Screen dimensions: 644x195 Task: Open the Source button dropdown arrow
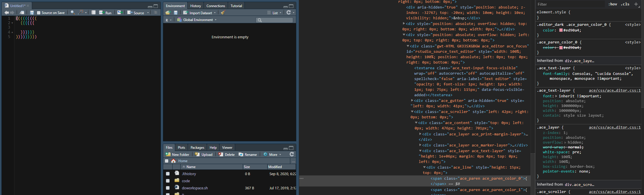[148, 13]
